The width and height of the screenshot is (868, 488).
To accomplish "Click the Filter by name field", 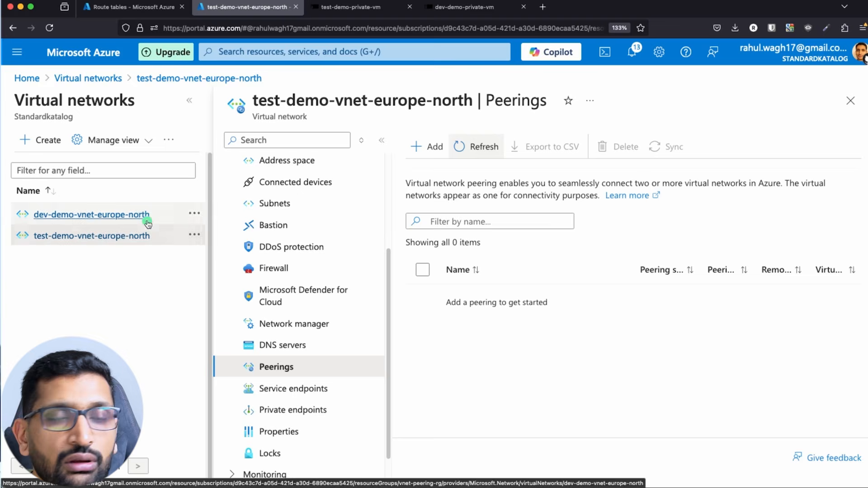I will click(x=490, y=221).
